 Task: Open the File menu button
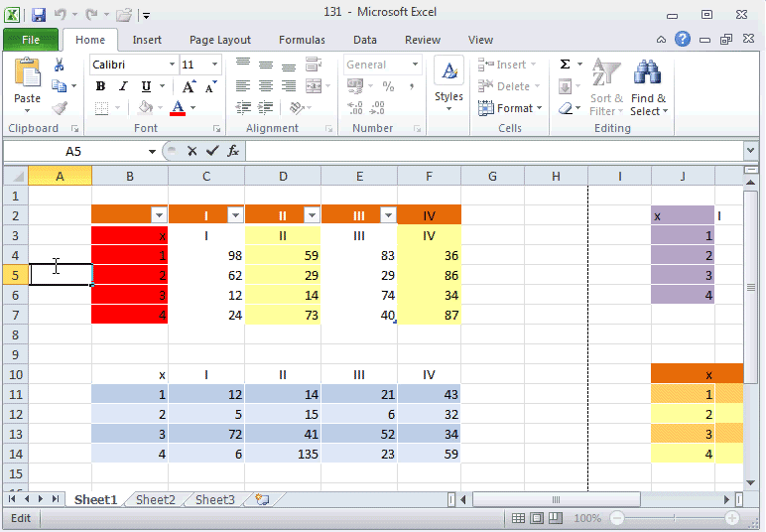(x=30, y=41)
